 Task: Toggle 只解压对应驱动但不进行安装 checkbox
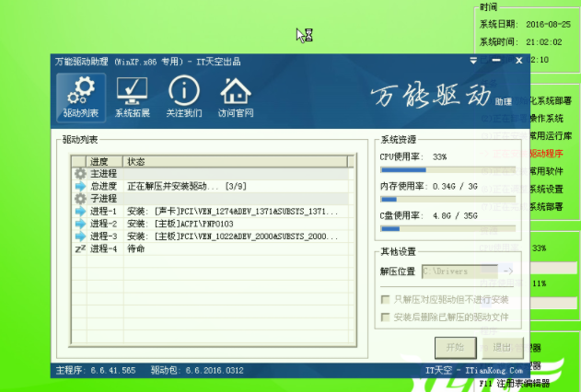tap(386, 300)
